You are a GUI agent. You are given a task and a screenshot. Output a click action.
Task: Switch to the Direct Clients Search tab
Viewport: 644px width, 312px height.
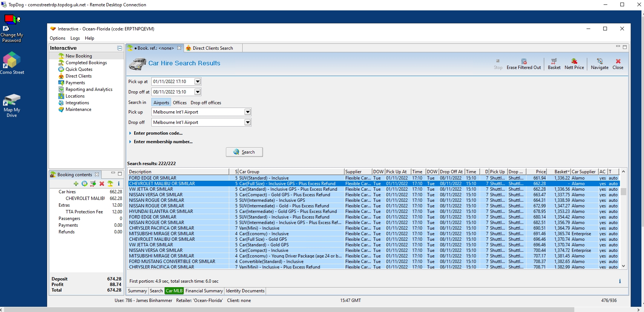(213, 48)
